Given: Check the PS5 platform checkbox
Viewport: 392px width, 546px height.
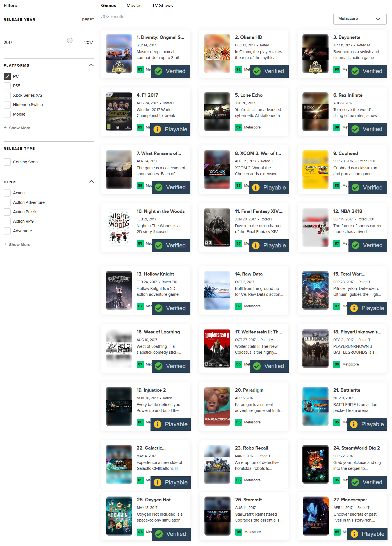Looking at the screenshot, I should pyautogui.click(x=7, y=86).
